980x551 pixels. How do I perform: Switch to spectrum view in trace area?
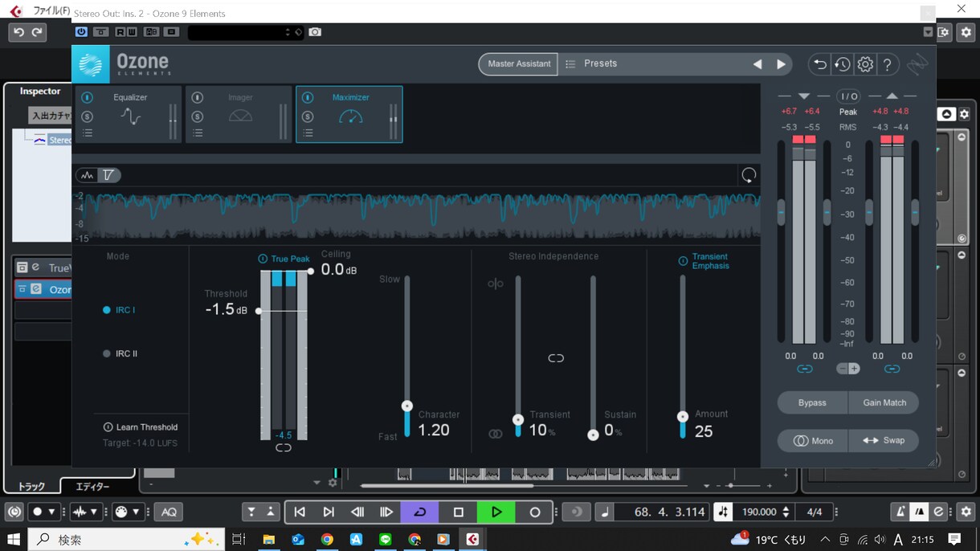[88, 175]
